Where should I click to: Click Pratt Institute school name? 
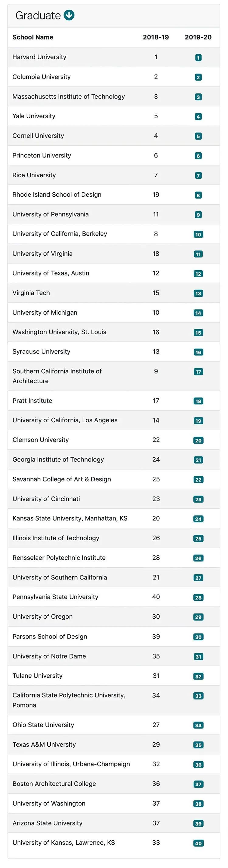point(32,401)
